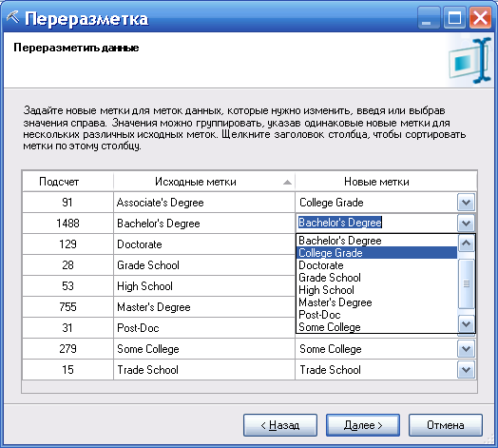Viewport: 498px width, 448px height.
Task: Edit the Bachelor's Degree new label field
Action: pyautogui.click(x=376, y=223)
